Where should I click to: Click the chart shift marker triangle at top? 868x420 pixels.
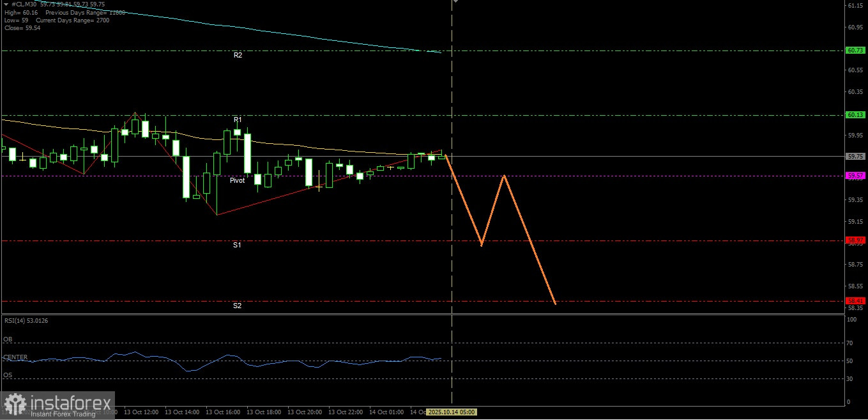tap(455, 2)
